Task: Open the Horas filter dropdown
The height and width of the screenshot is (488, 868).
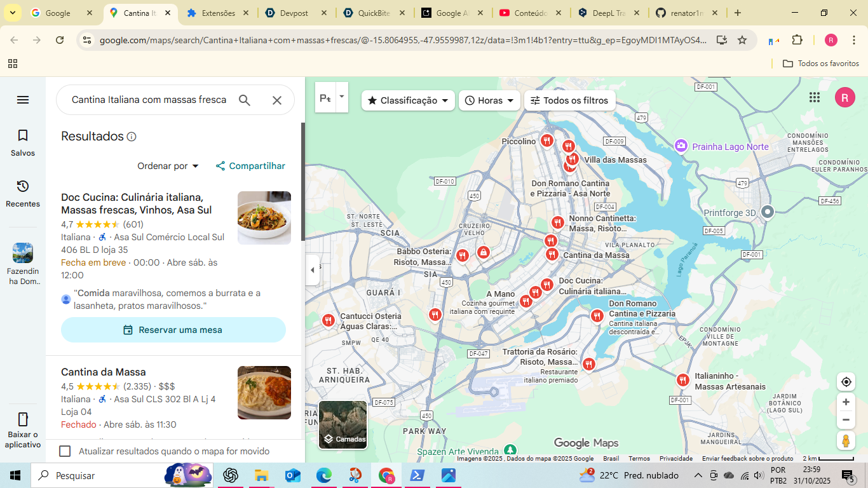Action: click(489, 100)
